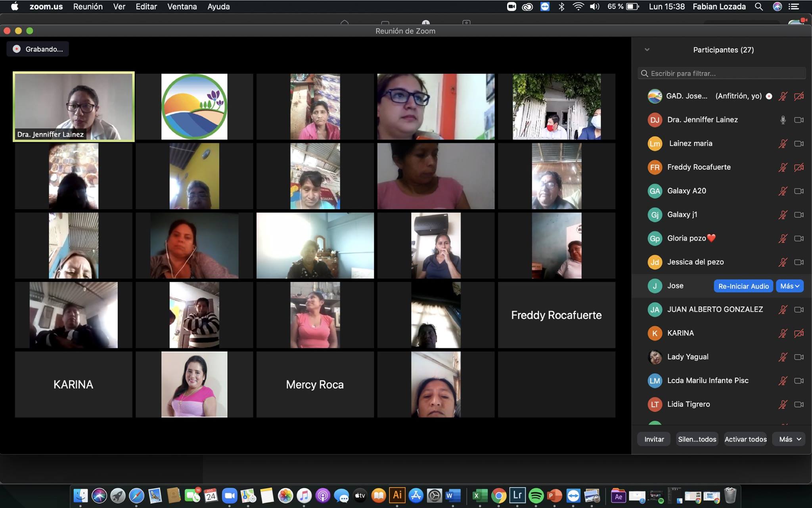Click KARINA's crossed-out camera icon
Viewport: 812px width, 508px height.
[x=799, y=333]
